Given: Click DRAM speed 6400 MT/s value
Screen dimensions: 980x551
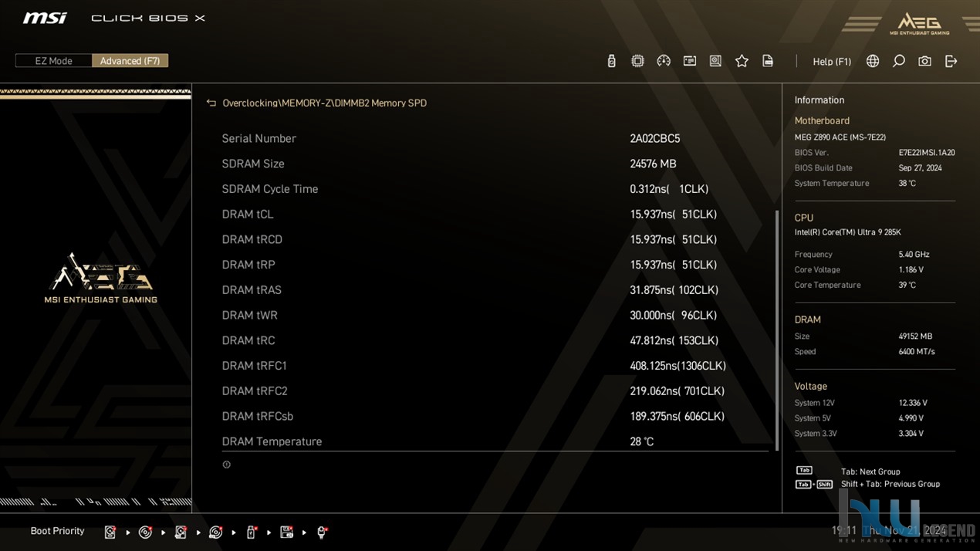Looking at the screenshot, I should 916,352.
